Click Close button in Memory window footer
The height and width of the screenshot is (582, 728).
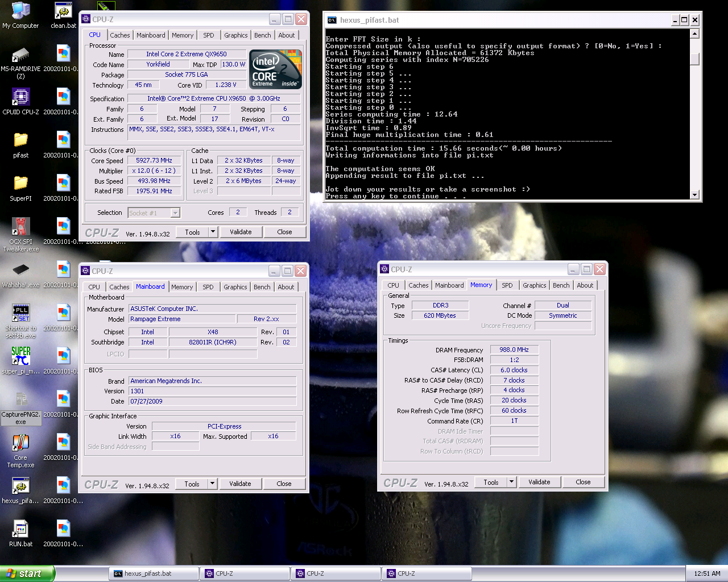(583, 482)
